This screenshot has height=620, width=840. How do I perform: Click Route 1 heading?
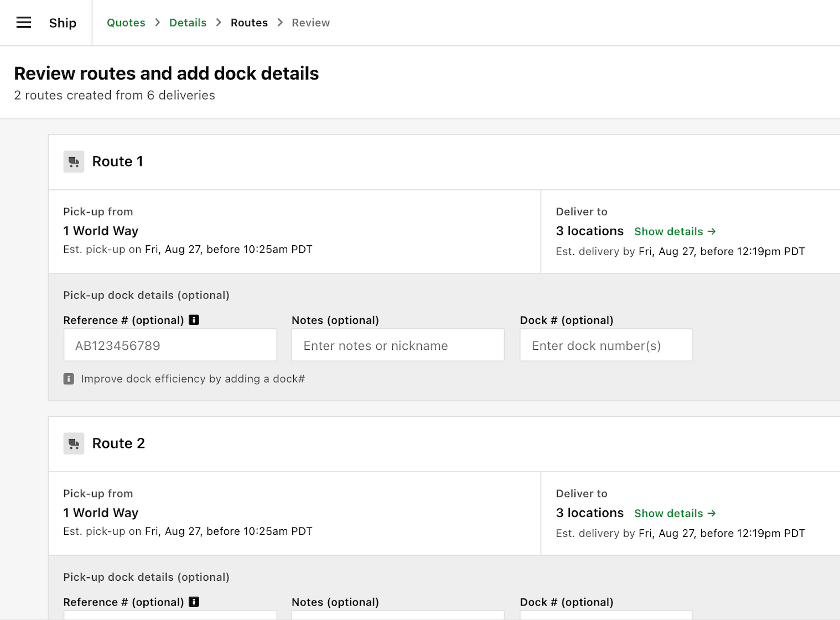point(118,162)
